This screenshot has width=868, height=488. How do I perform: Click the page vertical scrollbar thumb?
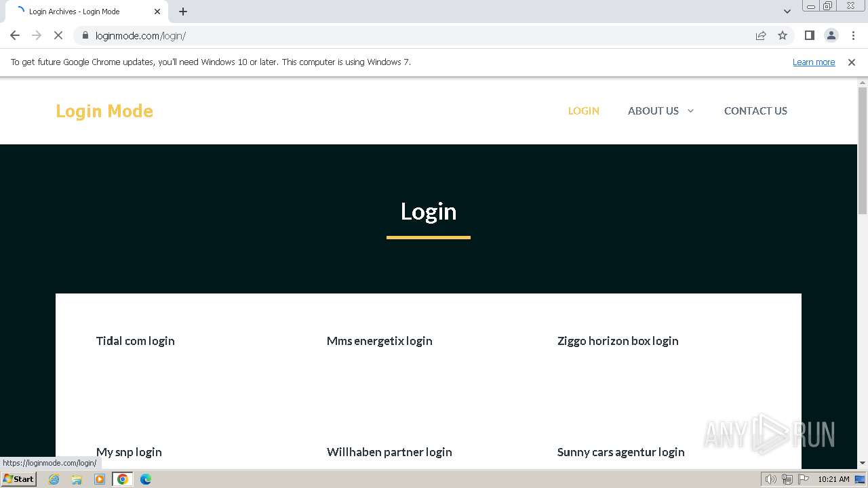(863, 150)
